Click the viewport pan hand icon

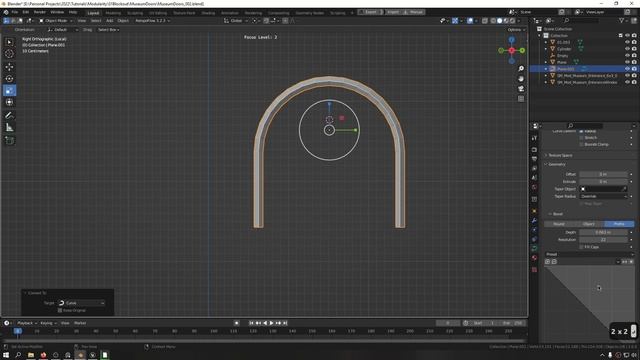tap(521, 79)
